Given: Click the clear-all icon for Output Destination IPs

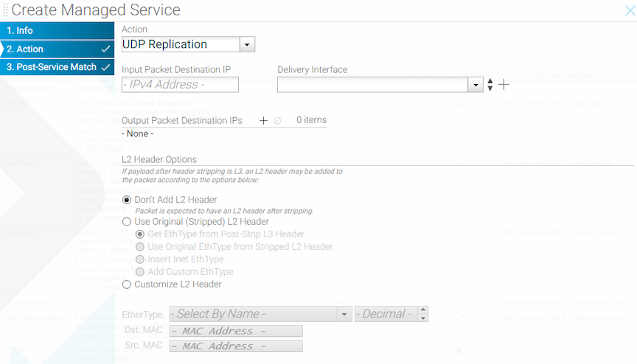Looking at the screenshot, I should (x=277, y=121).
